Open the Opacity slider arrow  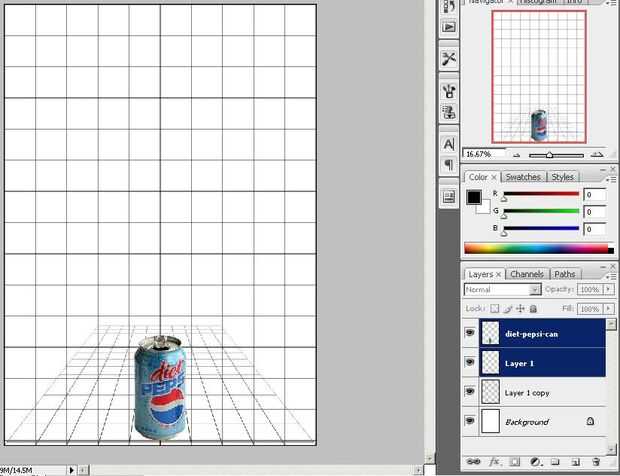(x=609, y=289)
